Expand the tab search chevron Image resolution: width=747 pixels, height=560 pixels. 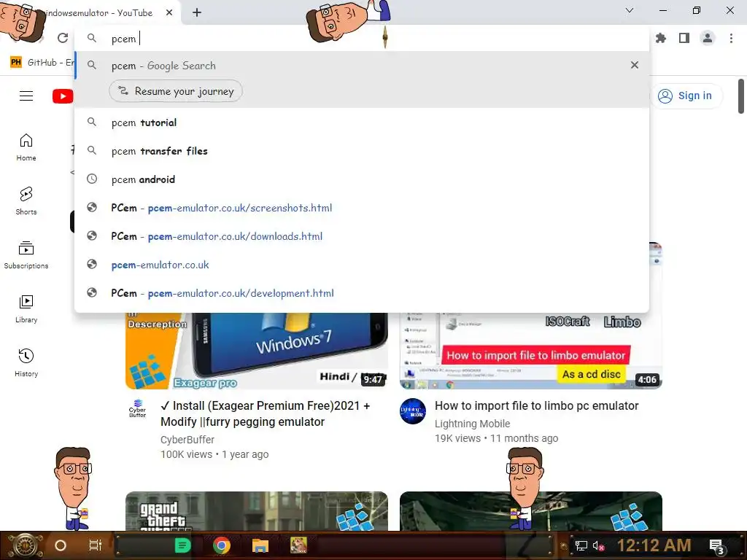pos(630,10)
